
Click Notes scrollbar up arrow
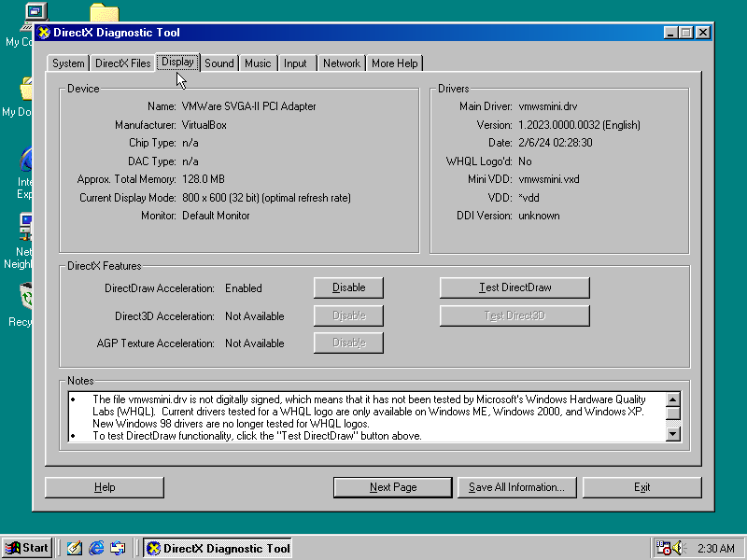672,399
